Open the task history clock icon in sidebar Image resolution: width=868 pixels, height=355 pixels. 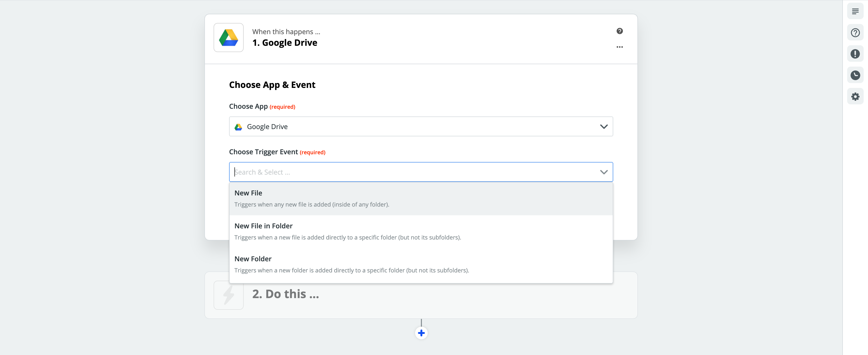855,75
